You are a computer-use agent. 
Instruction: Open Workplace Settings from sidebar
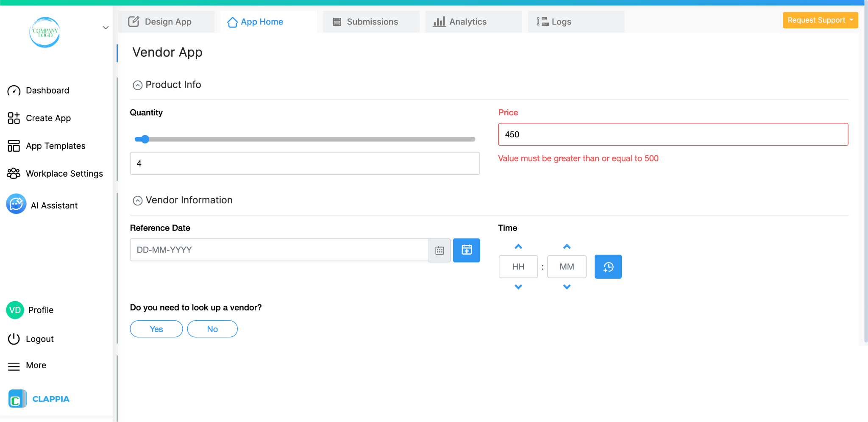coord(64,173)
